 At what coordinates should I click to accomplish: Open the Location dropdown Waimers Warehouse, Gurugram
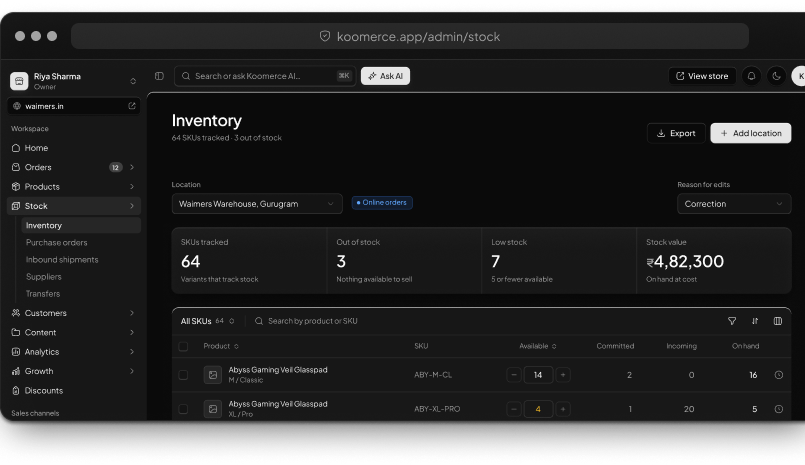[257, 204]
